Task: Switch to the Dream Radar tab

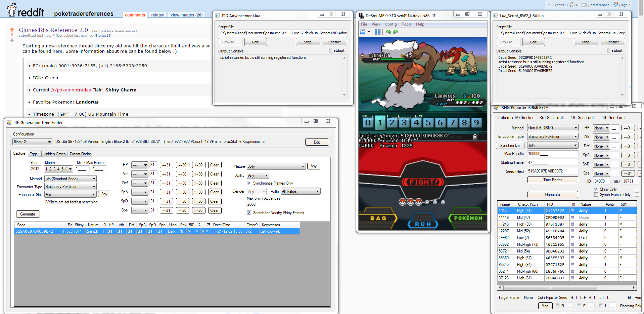Action: click(80, 154)
